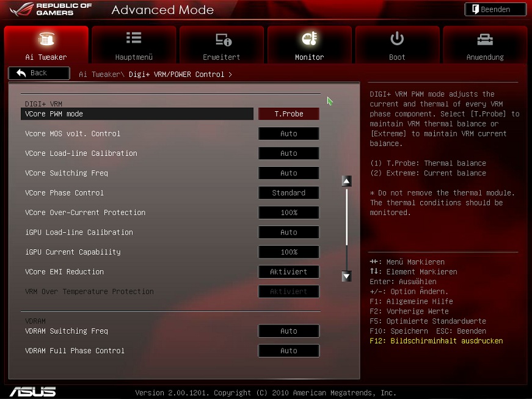Toggle VCore EMI Reduction Aktiviert option
This screenshot has width=532, height=399.
click(289, 272)
